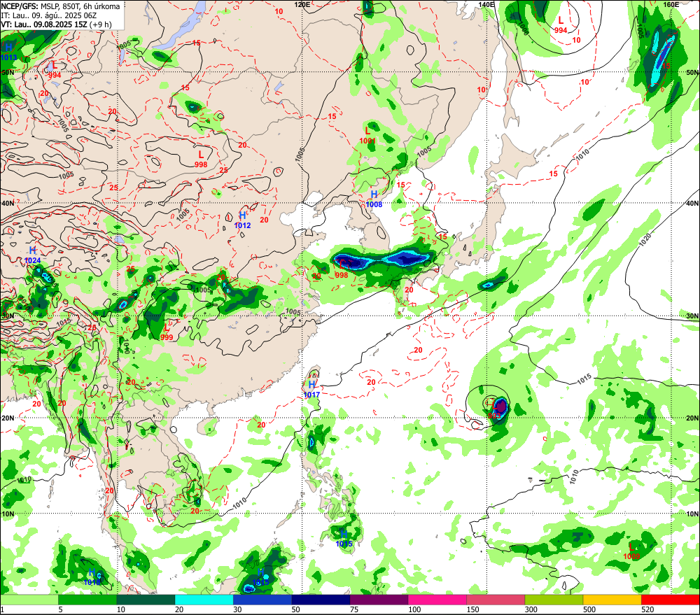Click the cyan 20–30 legend swatch

pos(204,600)
